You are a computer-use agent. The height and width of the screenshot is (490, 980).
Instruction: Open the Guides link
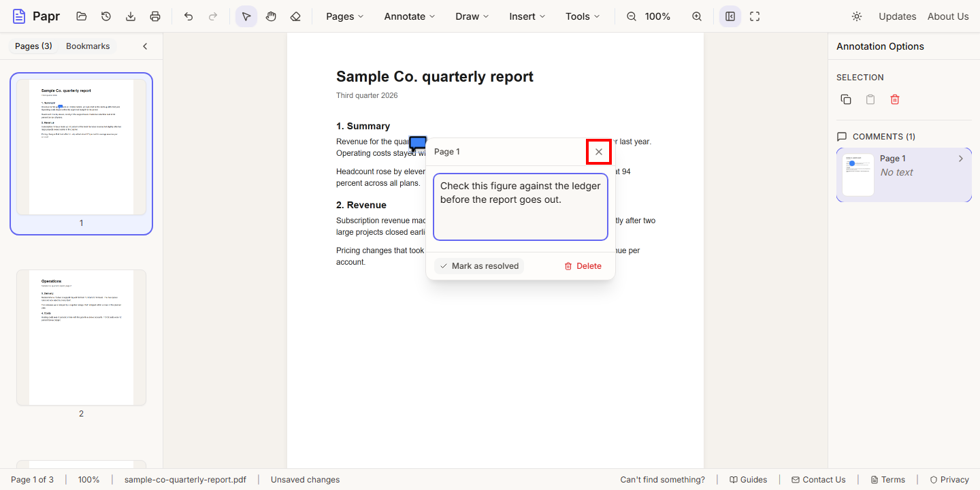pos(748,480)
